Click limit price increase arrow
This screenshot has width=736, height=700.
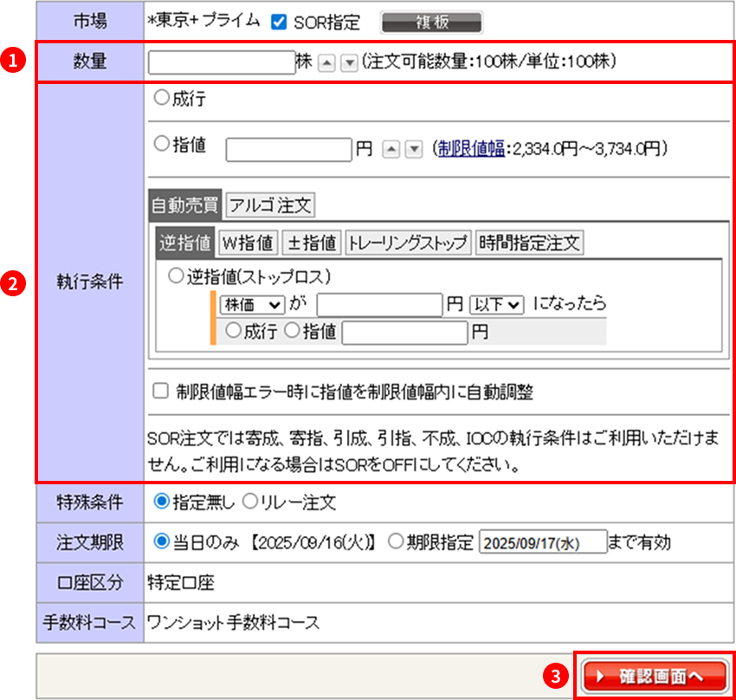[x=391, y=150]
